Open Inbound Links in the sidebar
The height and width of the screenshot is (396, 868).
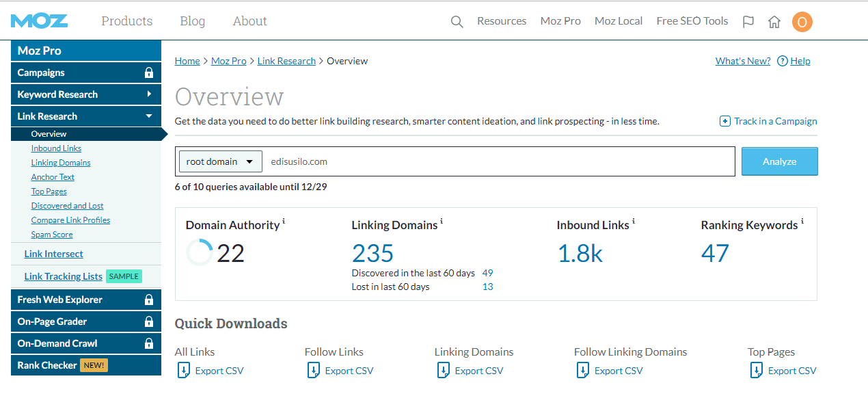[56, 148]
